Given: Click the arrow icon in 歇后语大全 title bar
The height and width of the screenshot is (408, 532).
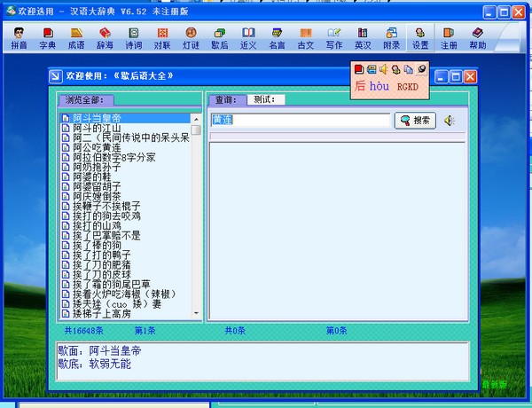Looking at the screenshot, I should (56, 76).
